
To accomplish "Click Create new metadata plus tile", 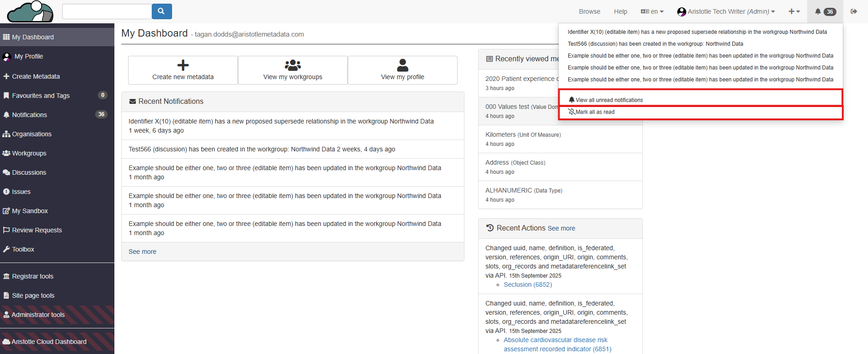I will (183, 70).
